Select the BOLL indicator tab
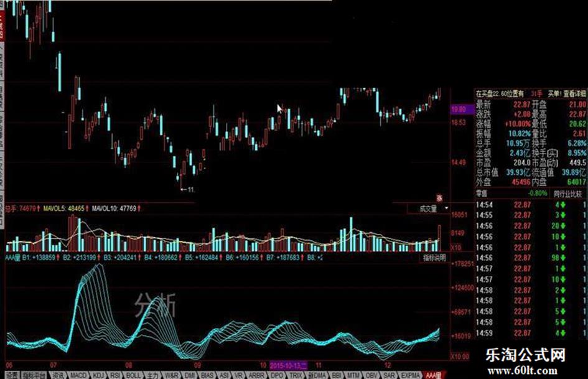The image size is (588, 379). (133, 375)
